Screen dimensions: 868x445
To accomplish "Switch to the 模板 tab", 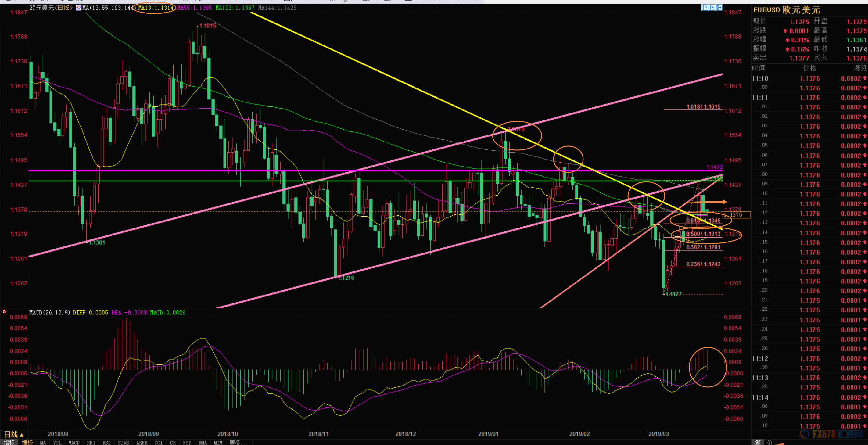I will pos(27,442).
